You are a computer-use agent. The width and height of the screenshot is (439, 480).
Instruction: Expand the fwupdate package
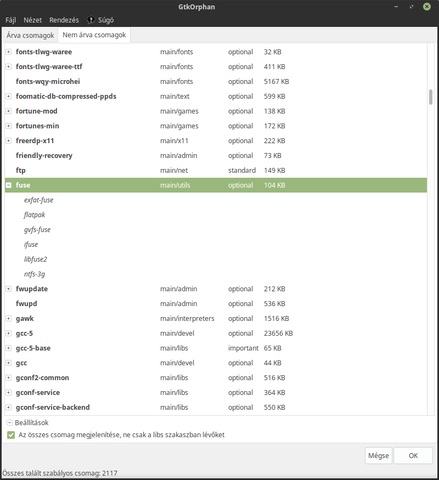click(x=9, y=289)
